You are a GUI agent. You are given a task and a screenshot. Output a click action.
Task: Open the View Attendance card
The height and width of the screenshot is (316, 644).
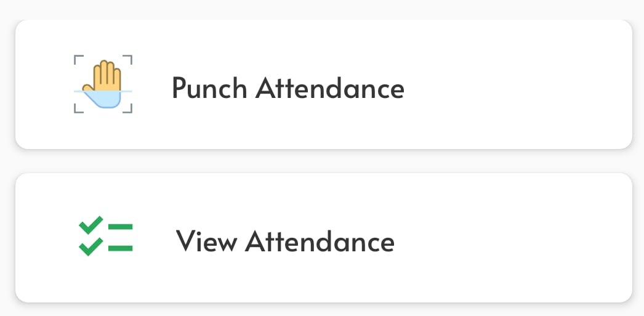point(324,238)
